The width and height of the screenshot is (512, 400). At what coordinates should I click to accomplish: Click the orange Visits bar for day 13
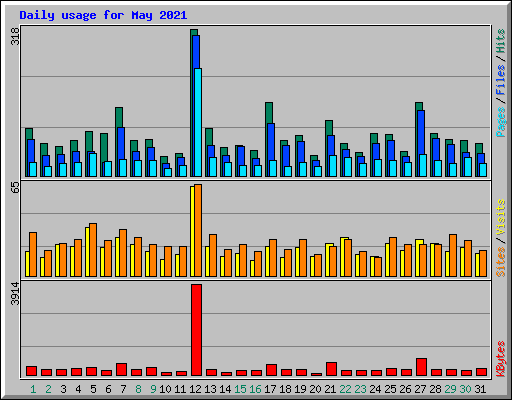(213, 255)
